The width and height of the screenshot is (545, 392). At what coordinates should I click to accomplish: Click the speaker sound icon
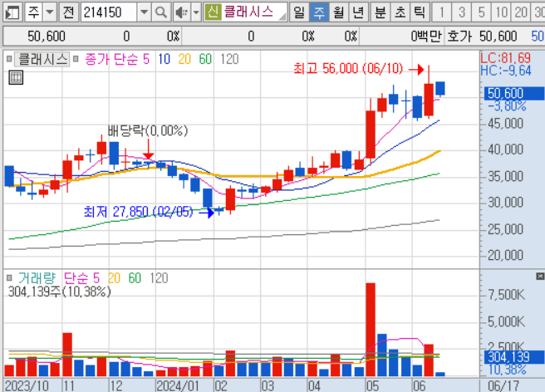pyautogui.click(x=182, y=12)
